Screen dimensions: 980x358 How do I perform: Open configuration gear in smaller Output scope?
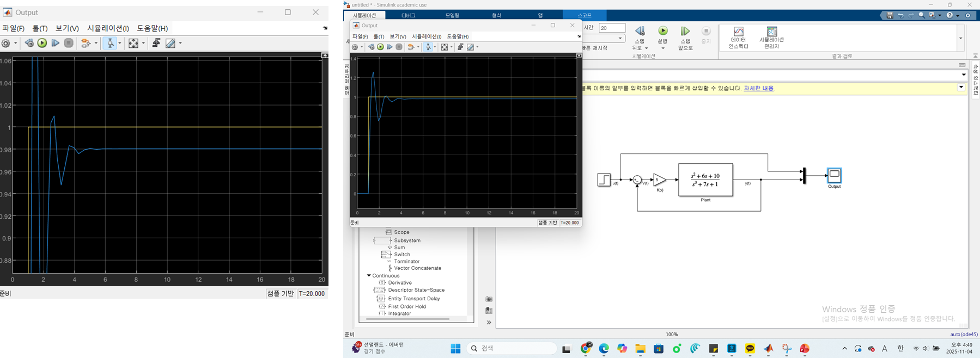[x=355, y=47]
